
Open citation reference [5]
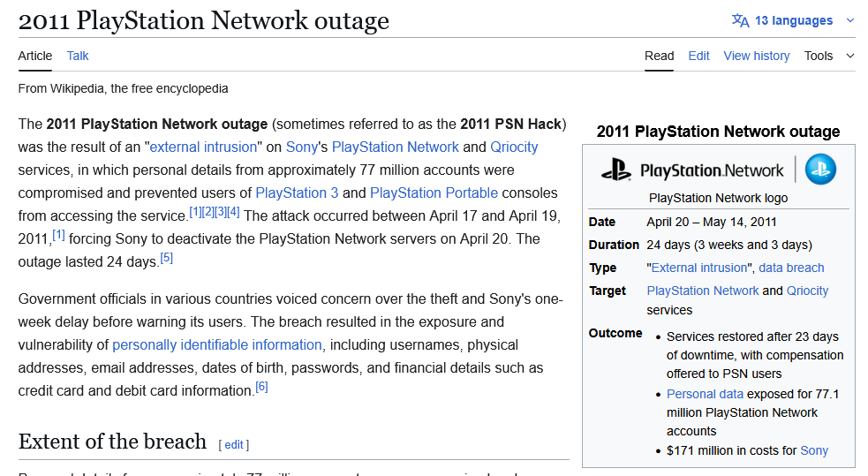click(167, 257)
